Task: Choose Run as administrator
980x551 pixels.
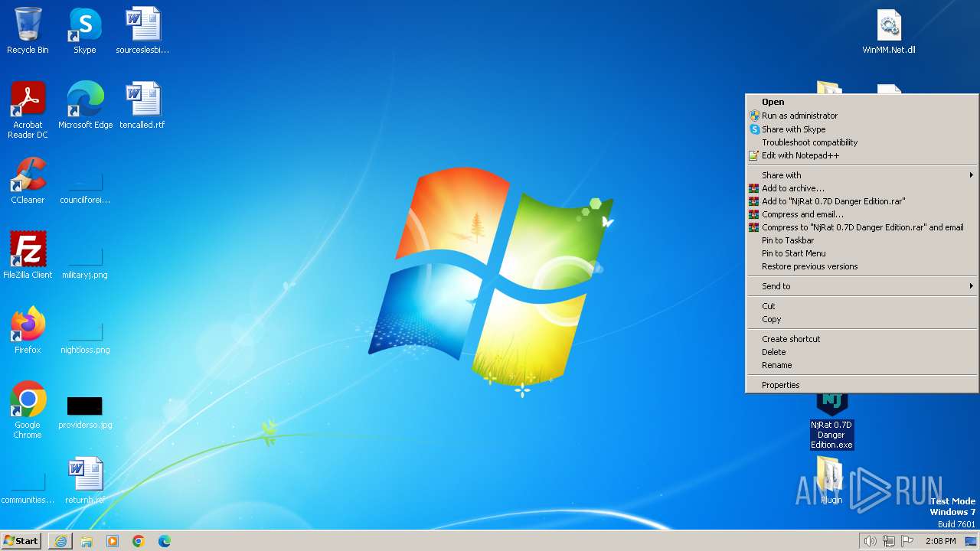Action: [862, 116]
